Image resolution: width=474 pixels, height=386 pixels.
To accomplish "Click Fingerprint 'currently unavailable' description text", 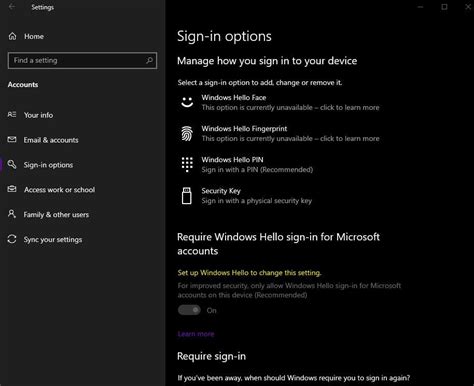I will tap(290, 138).
